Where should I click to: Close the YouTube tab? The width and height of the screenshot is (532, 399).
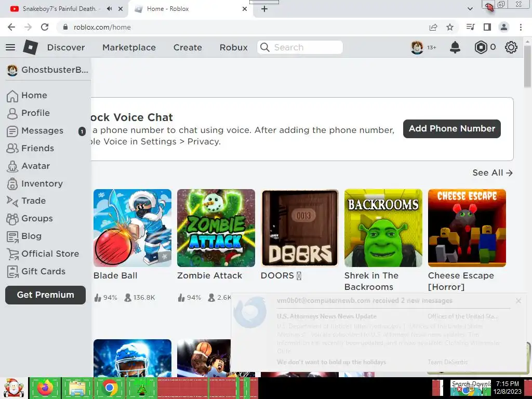tap(121, 9)
